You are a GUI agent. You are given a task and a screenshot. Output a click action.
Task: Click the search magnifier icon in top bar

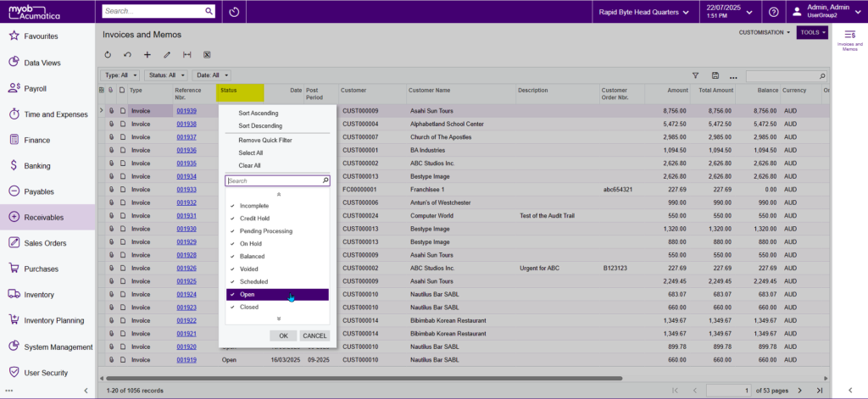(209, 11)
